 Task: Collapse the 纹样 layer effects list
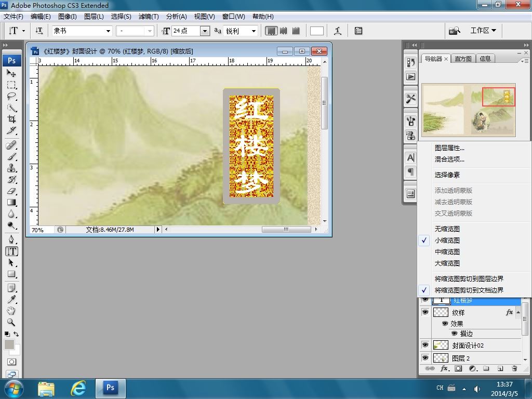[x=518, y=312]
